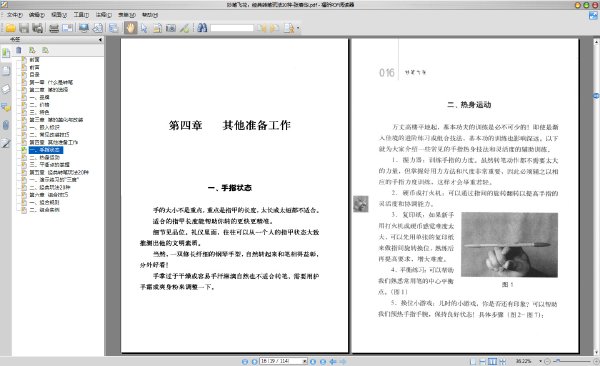600x366 pixels.
Task: Collapse the bookmarks panel with the arrow
Action: [x=100, y=39]
